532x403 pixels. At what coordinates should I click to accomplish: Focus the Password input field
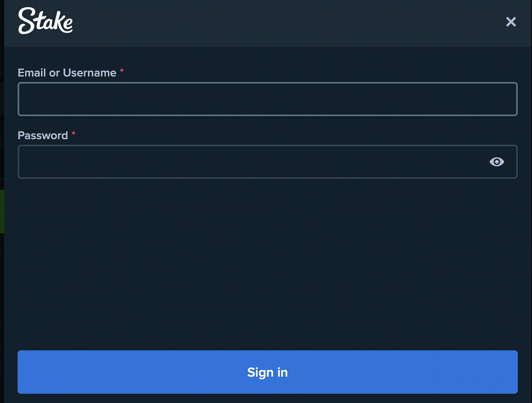pos(248,162)
